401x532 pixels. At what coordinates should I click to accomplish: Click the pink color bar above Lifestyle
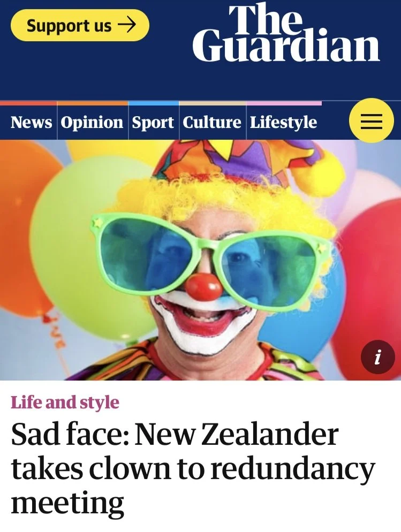[284, 103]
